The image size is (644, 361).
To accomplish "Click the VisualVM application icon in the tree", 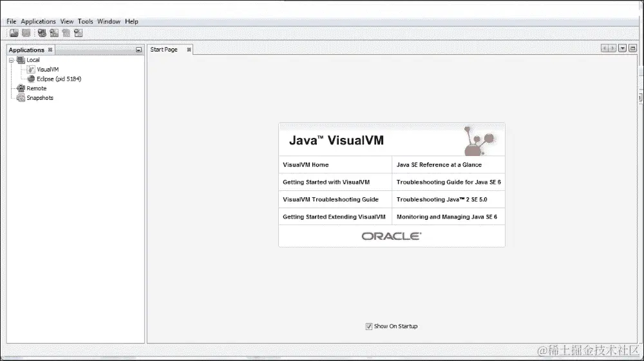I will point(31,70).
